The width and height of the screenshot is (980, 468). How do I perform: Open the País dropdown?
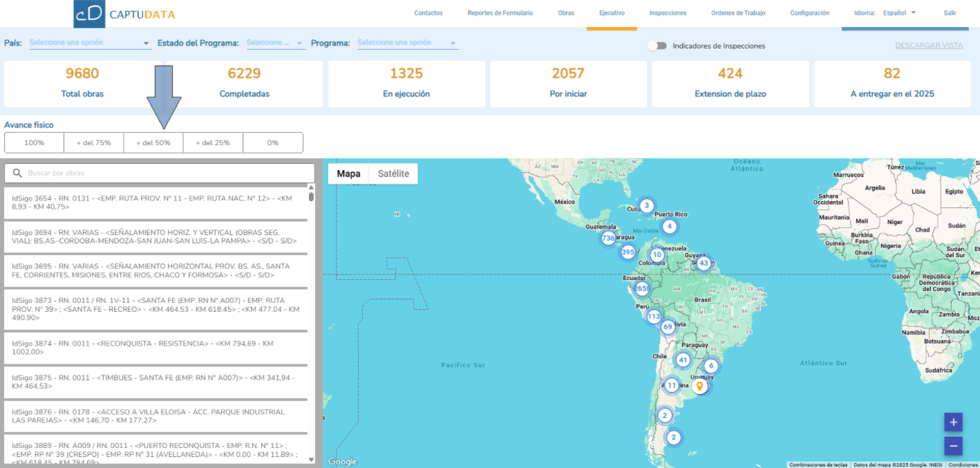[x=90, y=43]
